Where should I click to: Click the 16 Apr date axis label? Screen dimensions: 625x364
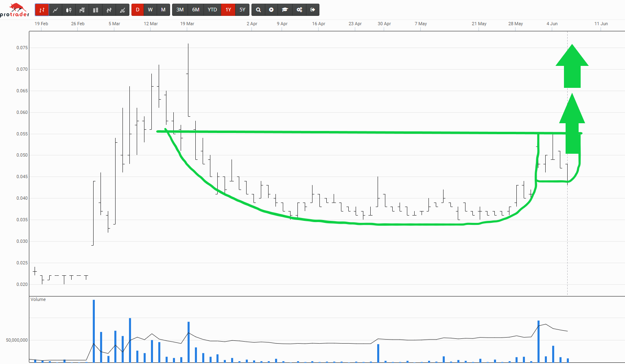tap(319, 24)
